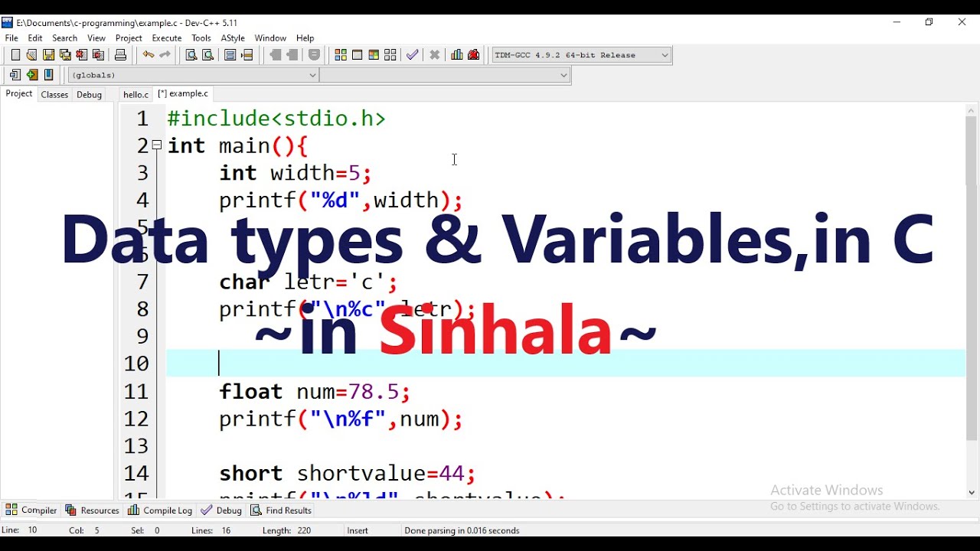Open the Compiler bottom panel tab

tap(31, 510)
